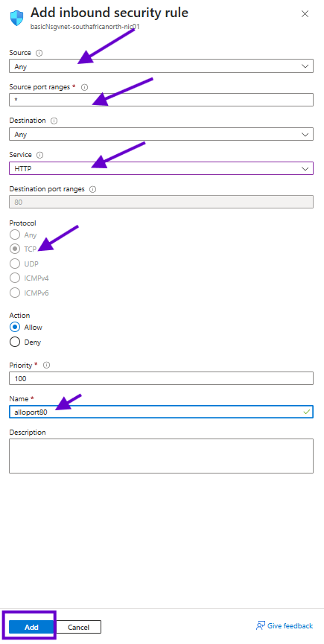Expand the Destination dropdown
The width and height of the screenshot is (324, 644).
[161, 134]
